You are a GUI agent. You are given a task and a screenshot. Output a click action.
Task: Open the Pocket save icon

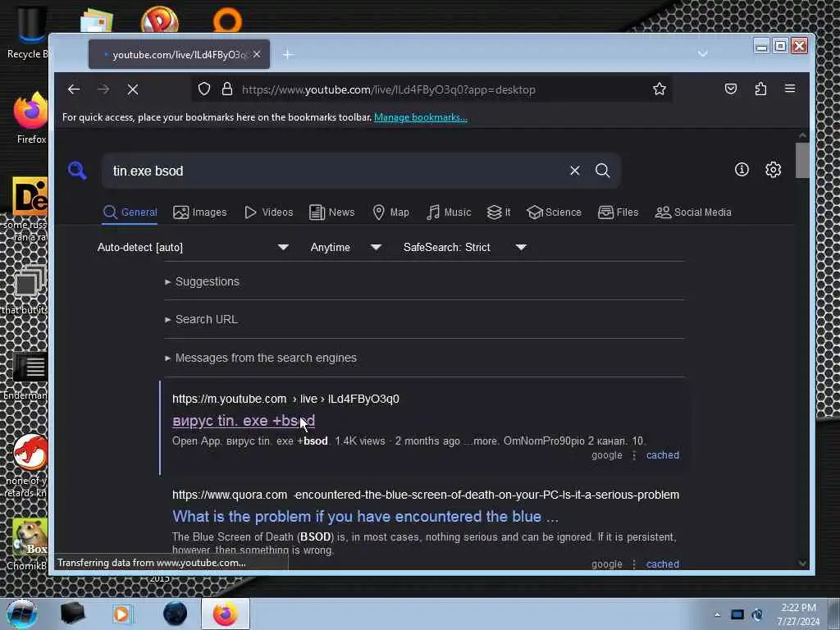[731, 89]
